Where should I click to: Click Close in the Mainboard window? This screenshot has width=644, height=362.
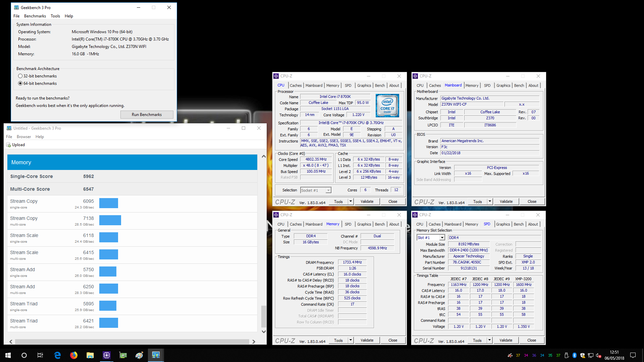(x=532, y=201)
